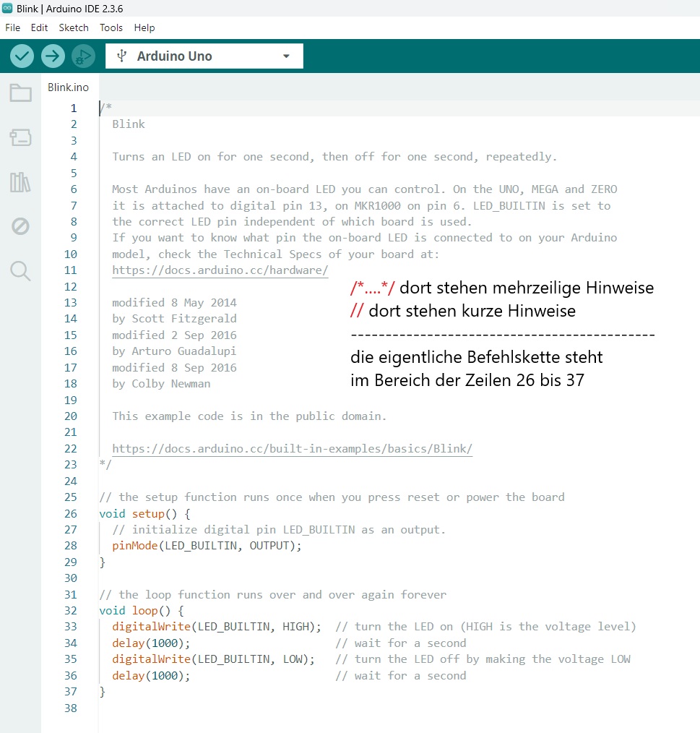Open the Boards Manager sidebar icon
This screenshot has width=700, height=733.
point(20,137)
